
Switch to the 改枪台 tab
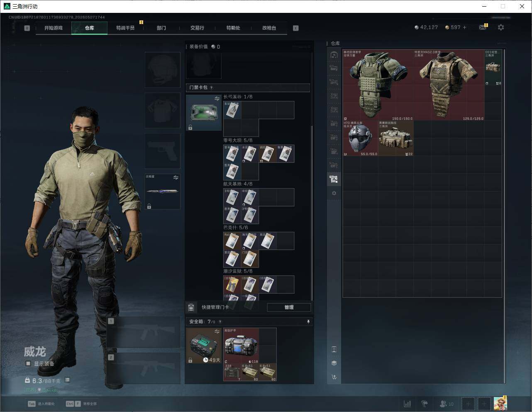pyautogui.click(x=269, y=28)
